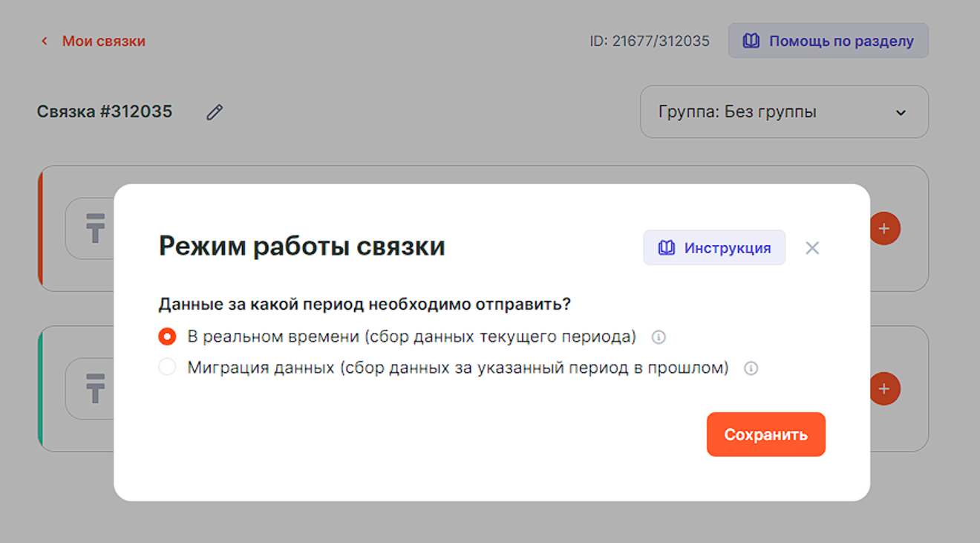Screen dimensions: 980x543
Task: Click the plus icon on the red block
Action: 883,229
